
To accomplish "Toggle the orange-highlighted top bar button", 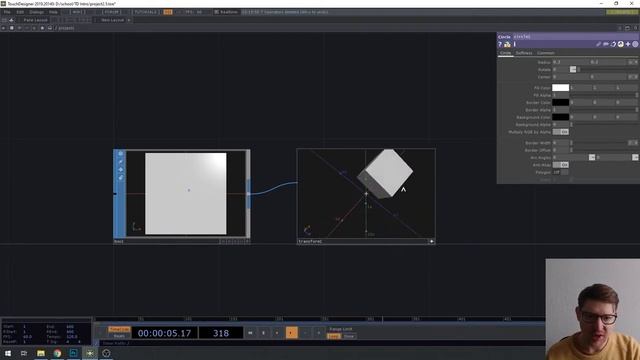I will coord(168,12).
